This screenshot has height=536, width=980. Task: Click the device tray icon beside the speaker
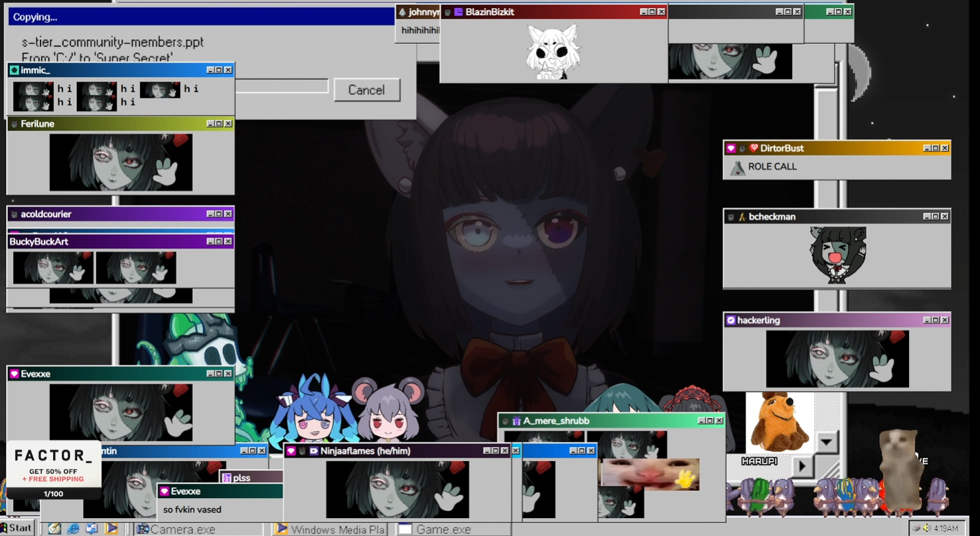tap(917, 528)
